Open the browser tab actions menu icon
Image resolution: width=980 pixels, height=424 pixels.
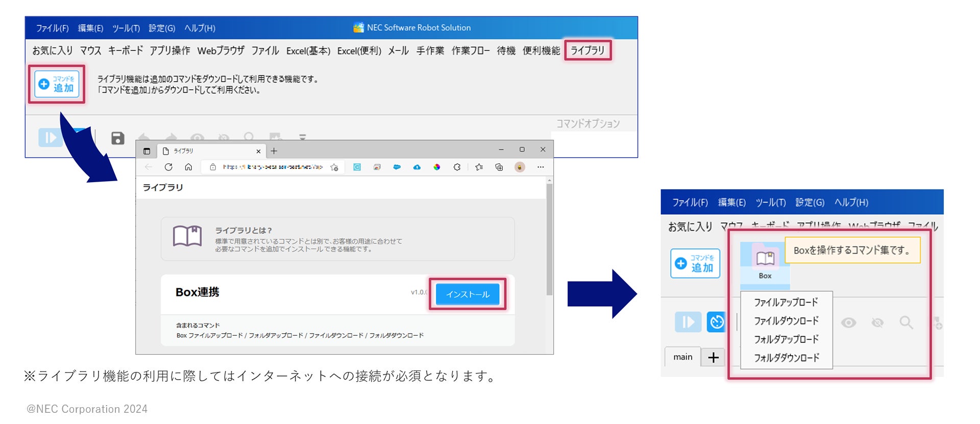pyautogui.click(x=146, y=151)
